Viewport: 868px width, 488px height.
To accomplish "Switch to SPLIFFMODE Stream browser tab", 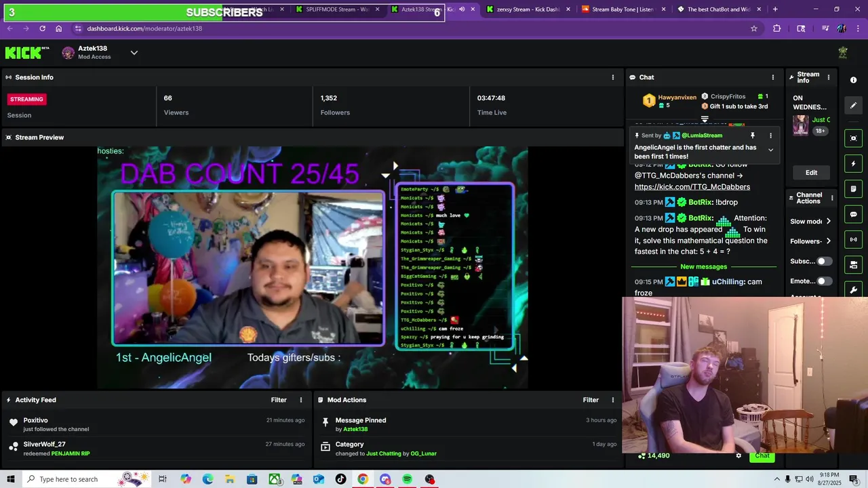I will [x=337, y=9].
